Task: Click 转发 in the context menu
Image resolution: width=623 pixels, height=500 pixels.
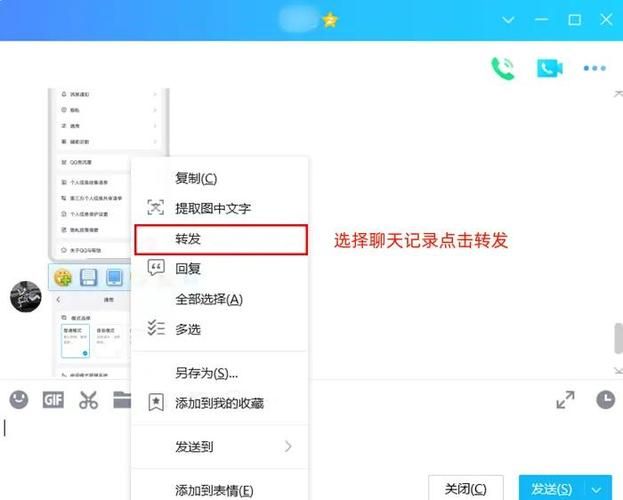Action: [x=221, y=239]
